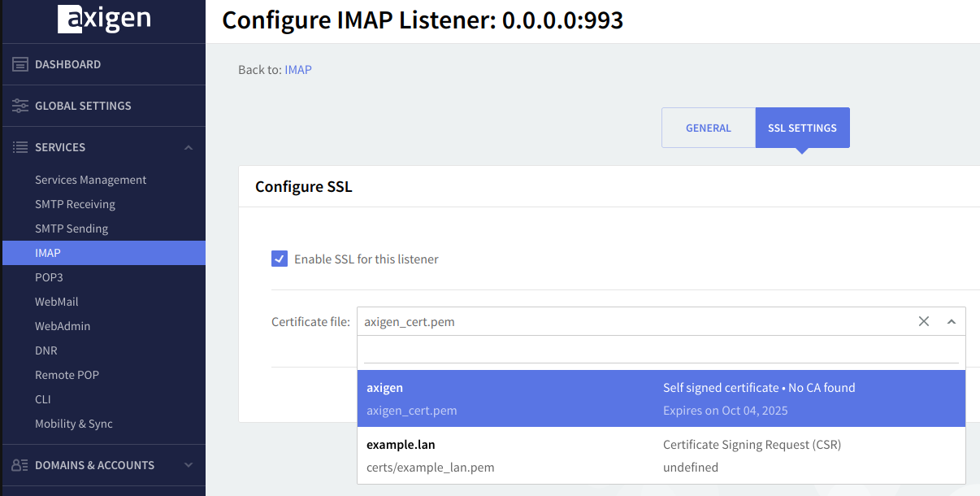Collapse the Services section chevron

coord(189,147)
